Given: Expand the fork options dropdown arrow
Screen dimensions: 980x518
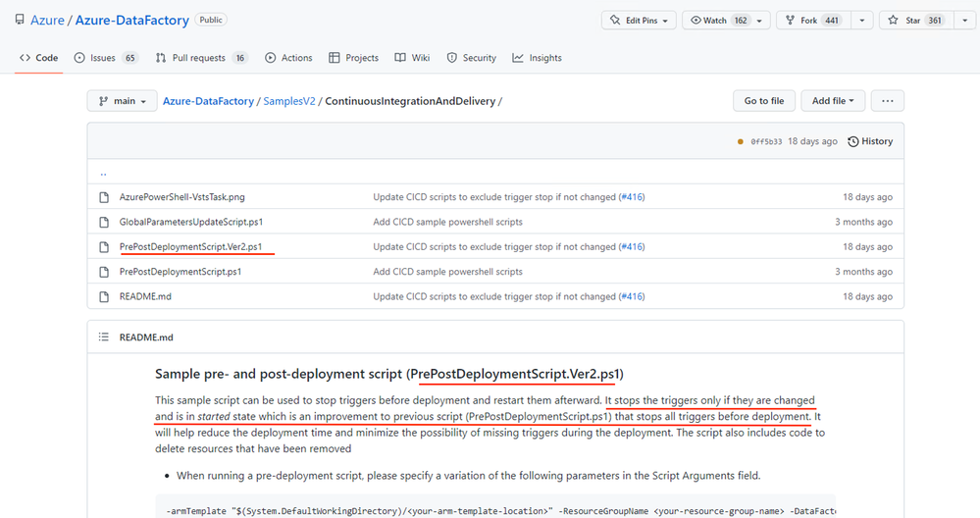Looking at the screenshot, I should pos(862,21).
